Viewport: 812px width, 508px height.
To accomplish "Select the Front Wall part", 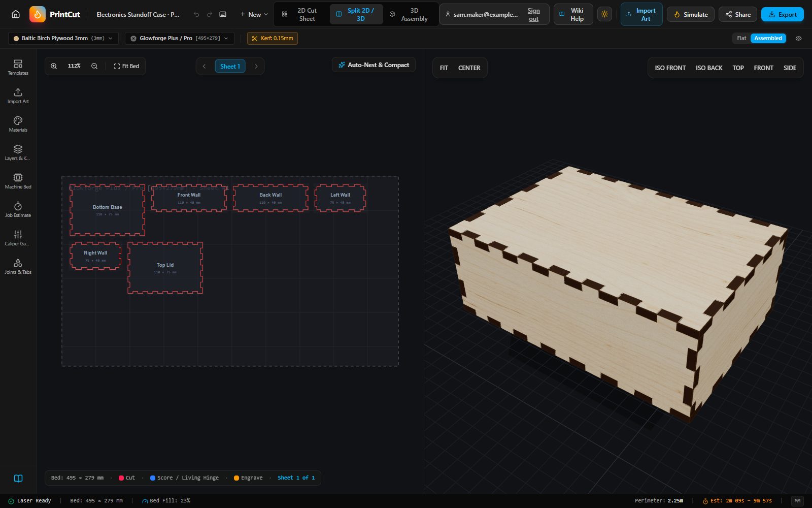I will tap(189, 198).
